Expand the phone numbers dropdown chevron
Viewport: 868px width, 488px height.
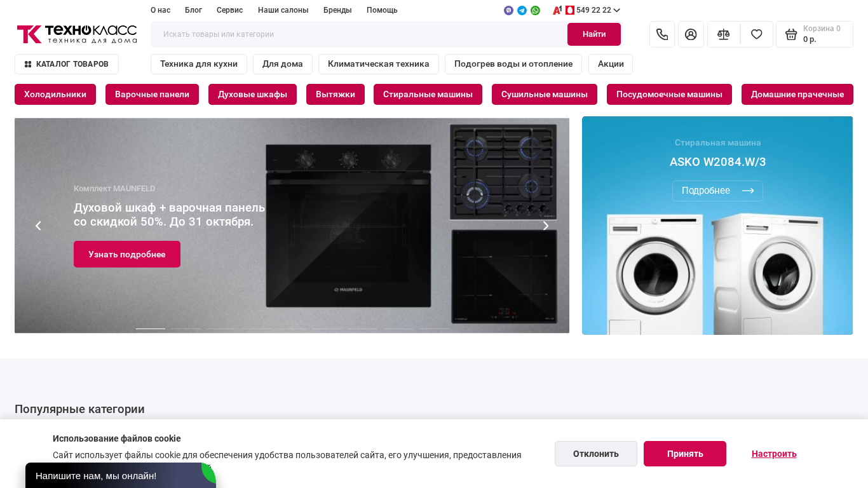pyautogui.click(x=616, y=10)
